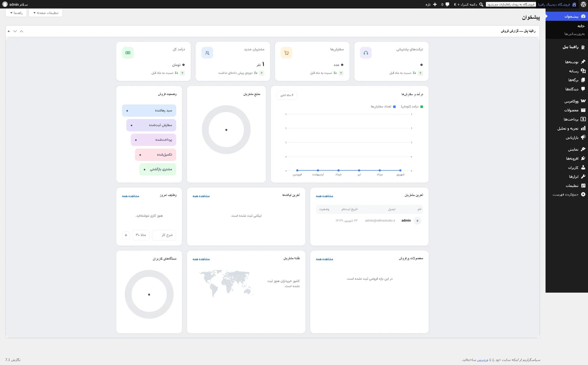
Task: Click مشاهده همه in today's tasks card
Action: 131,196
